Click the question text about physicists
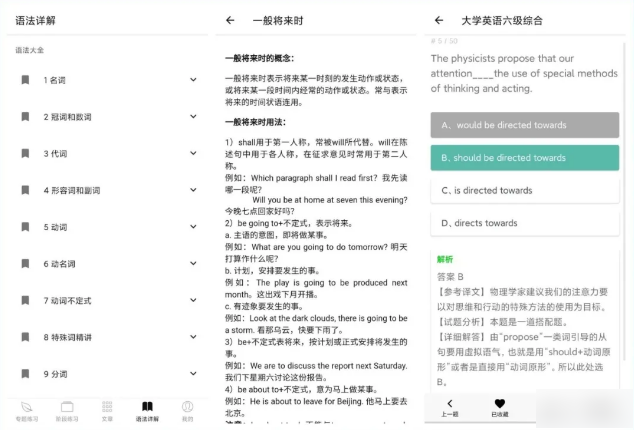This screenshot has height=430, width=634. pos(524,73)
